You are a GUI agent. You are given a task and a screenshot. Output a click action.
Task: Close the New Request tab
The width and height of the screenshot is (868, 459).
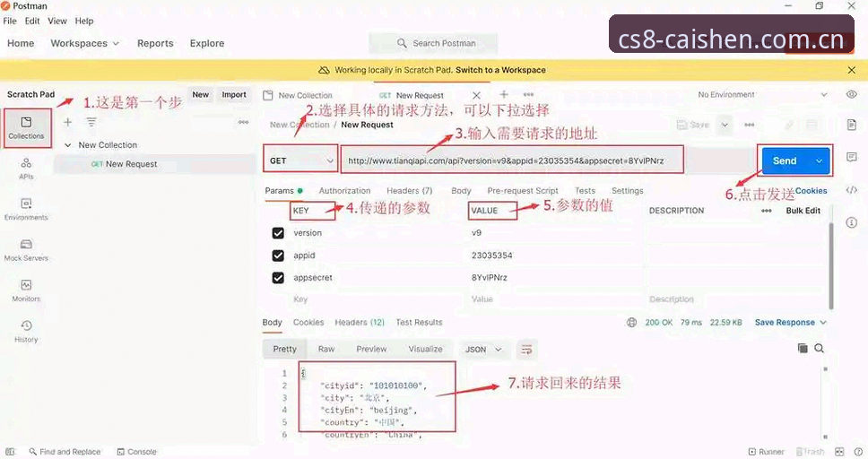[477, 95]
